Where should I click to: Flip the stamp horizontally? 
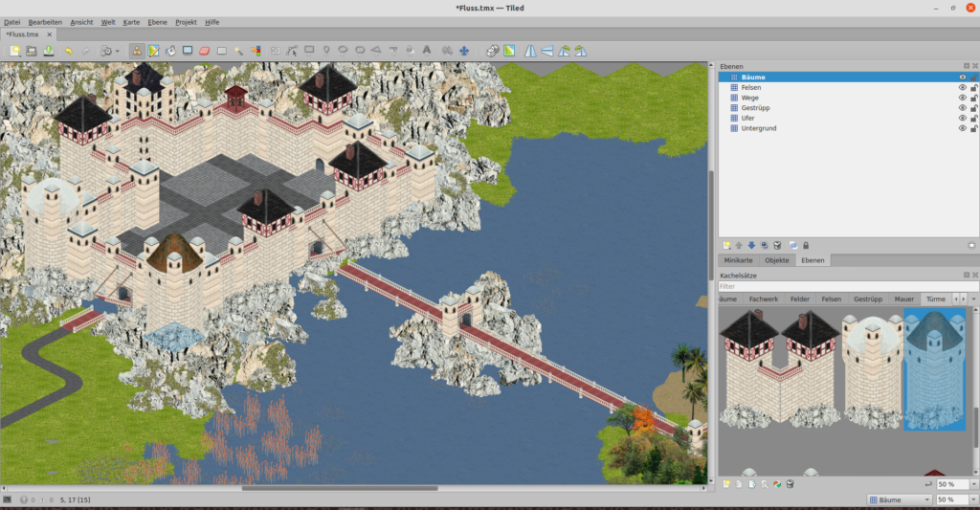(x=530, y=50)
